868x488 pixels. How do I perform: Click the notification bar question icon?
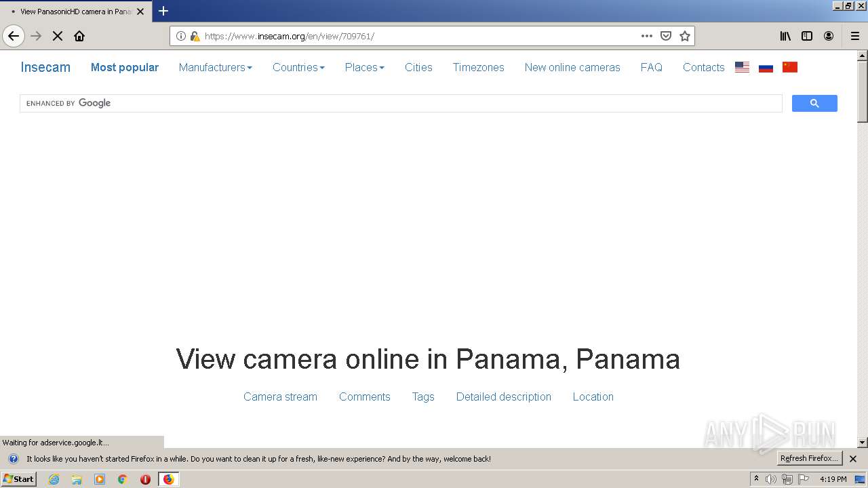[x=13, y=459]
